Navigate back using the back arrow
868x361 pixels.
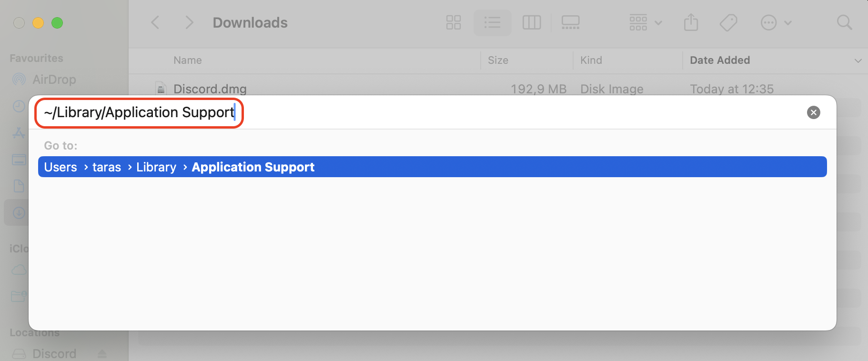pos(155,22)
